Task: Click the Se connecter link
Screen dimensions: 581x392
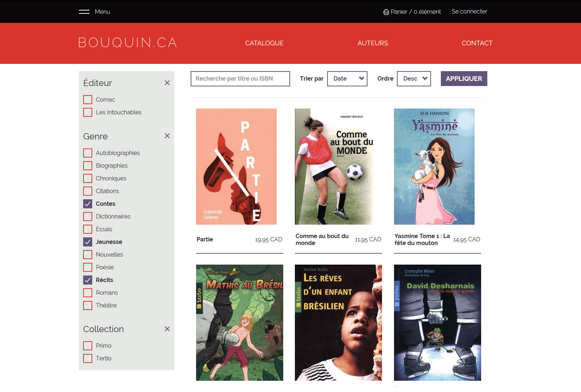Action: pyautogui.click(x=469, y=12)
